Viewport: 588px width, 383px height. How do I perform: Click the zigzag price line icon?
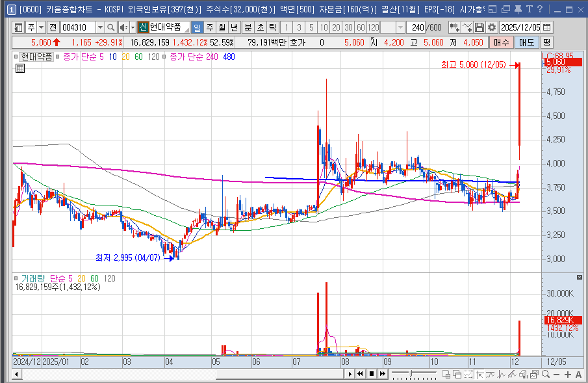coord(501,374)
